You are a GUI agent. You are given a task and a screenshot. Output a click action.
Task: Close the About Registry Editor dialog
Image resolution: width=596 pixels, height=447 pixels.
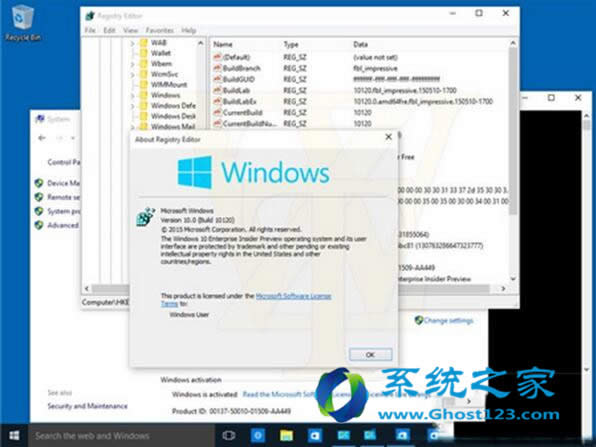pyautogui.click(x=388, y=137)
